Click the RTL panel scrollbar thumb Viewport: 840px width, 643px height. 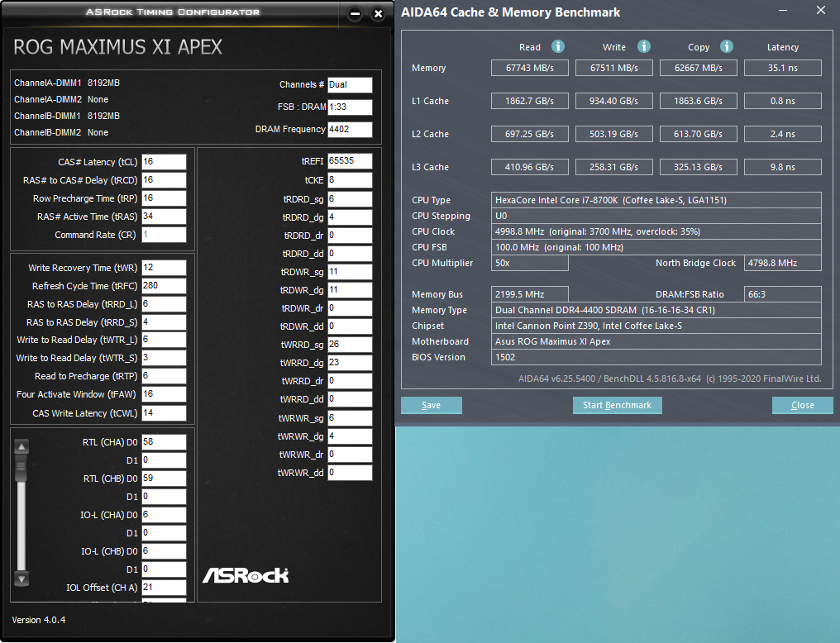[21, 468]
